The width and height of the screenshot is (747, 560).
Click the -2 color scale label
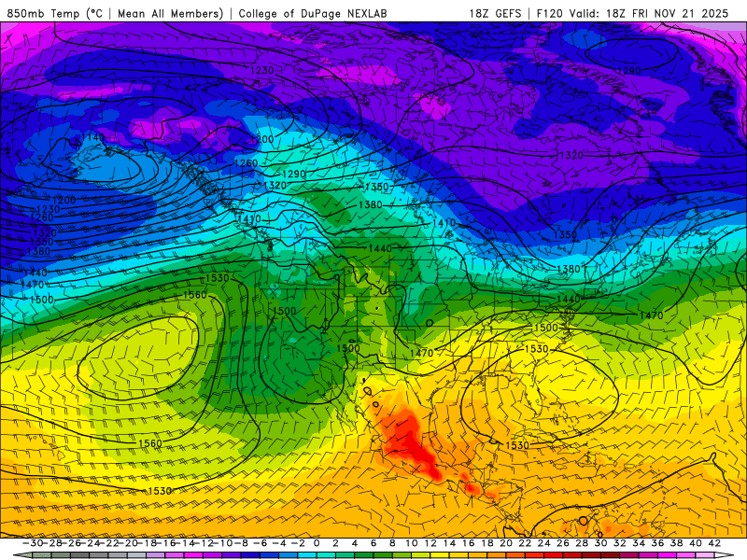point(299,543)
